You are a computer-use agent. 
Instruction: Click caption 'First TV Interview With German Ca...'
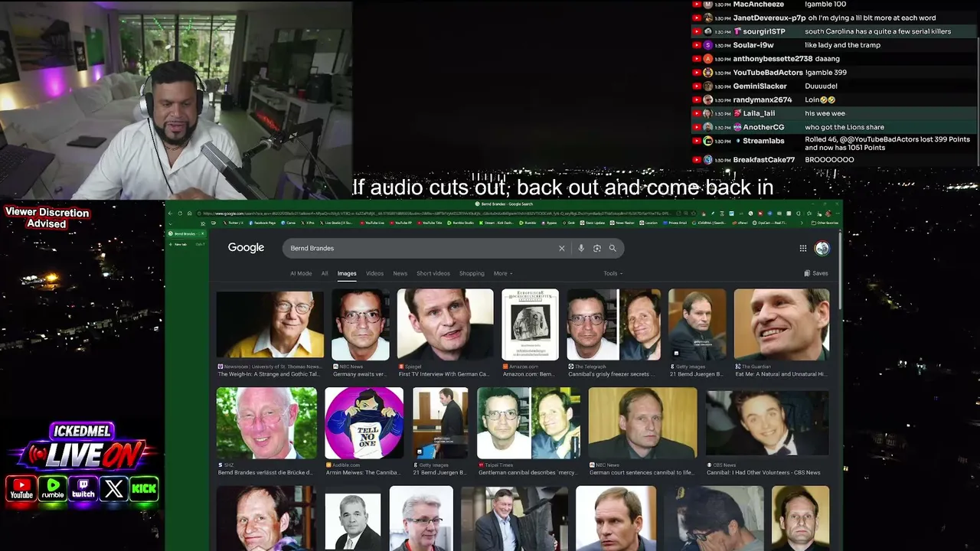[x=444, y=374]
